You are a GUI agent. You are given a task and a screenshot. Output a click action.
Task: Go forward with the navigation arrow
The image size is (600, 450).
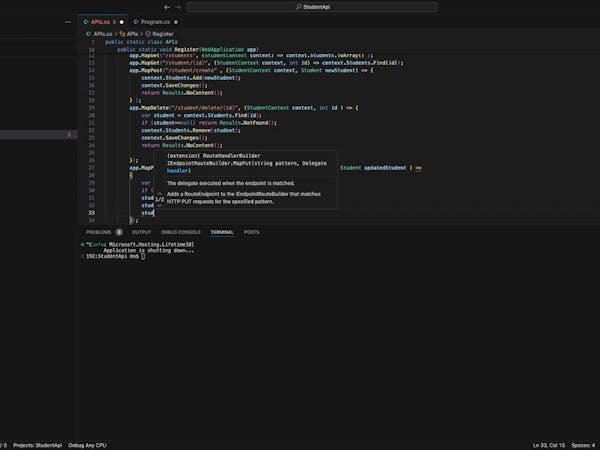pyautogui.click(x=178, y=7)
